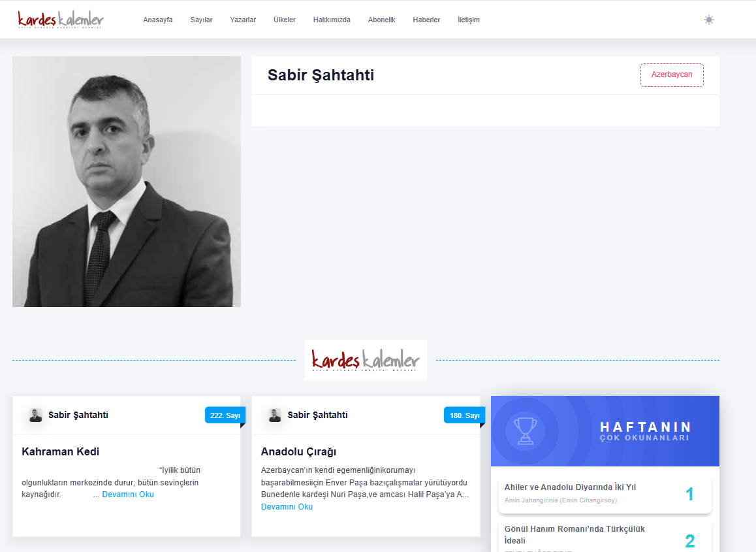Click author avatar on Kahraman Kedi card
Viewport: 756px width, 552px height.
tap(35, 415)
